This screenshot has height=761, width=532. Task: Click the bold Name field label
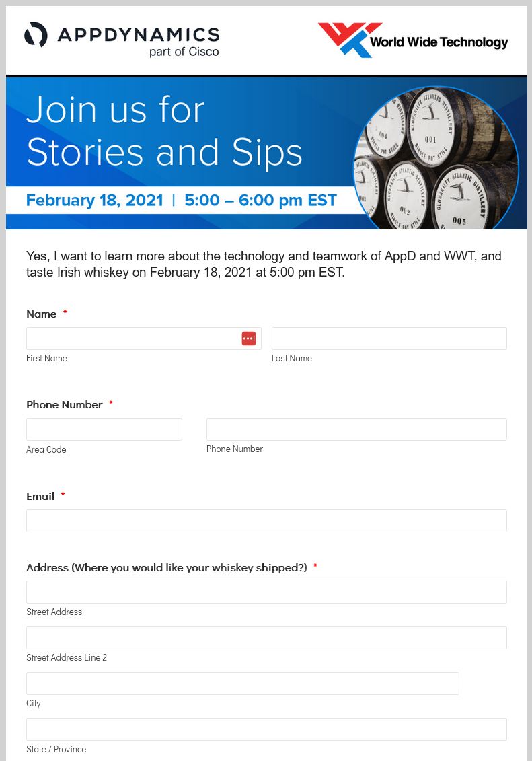42,314
